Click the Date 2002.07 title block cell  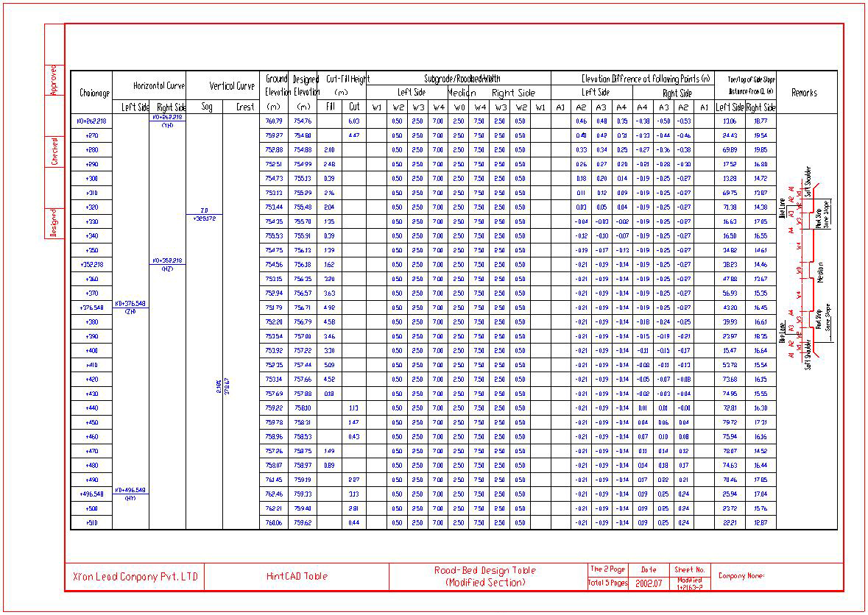pyautogui.click(x=648, y=576)
